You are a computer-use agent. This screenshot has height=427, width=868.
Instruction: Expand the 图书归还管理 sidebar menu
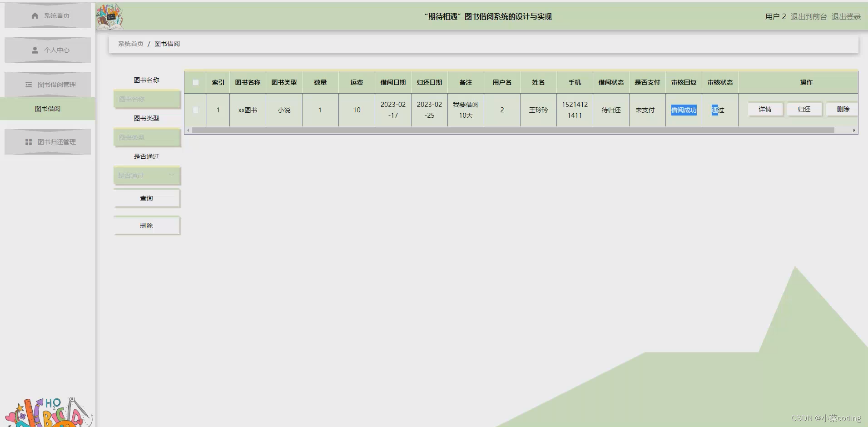click(48, 142)
